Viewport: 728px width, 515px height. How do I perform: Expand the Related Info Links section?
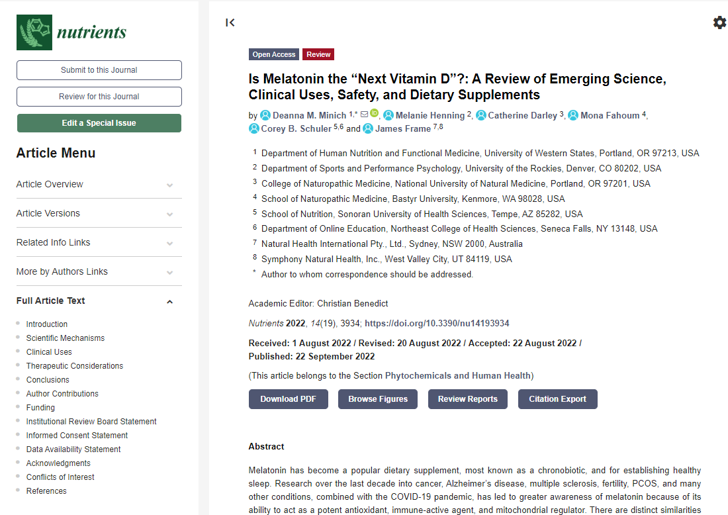[x=169, y=243]
